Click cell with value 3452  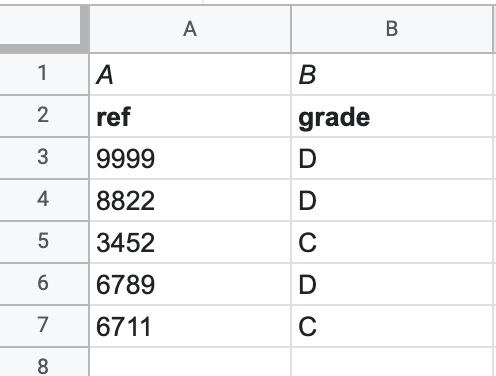click(x=190, y=242)
